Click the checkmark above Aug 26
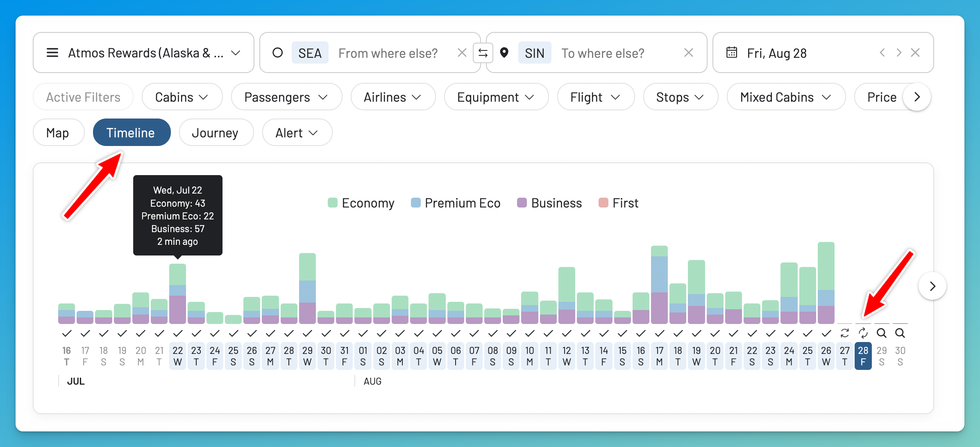 826,333
